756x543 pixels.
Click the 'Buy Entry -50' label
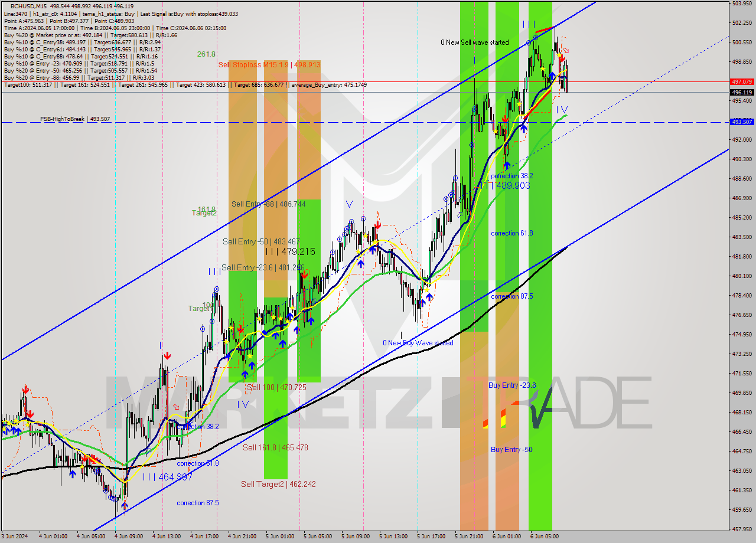[511, 450]
